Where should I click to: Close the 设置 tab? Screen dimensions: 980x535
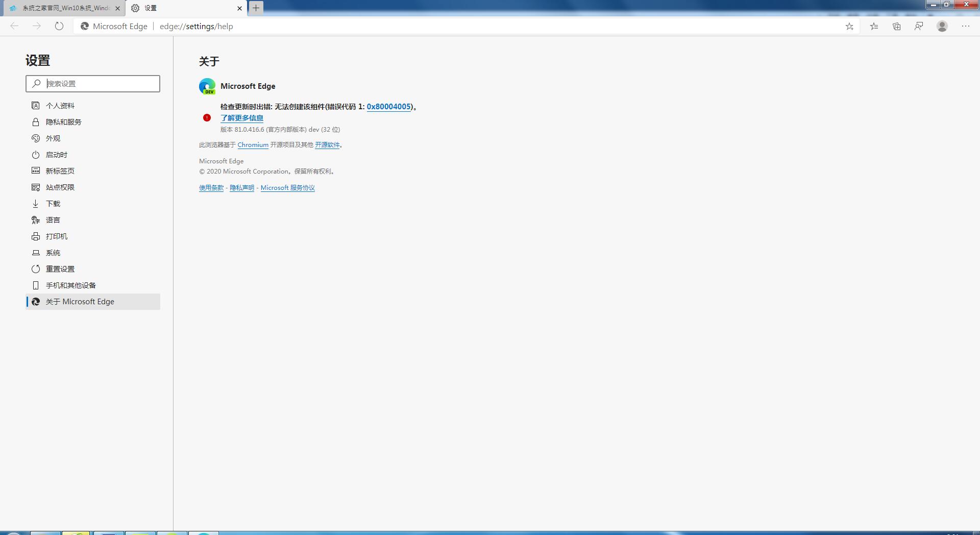239,8
